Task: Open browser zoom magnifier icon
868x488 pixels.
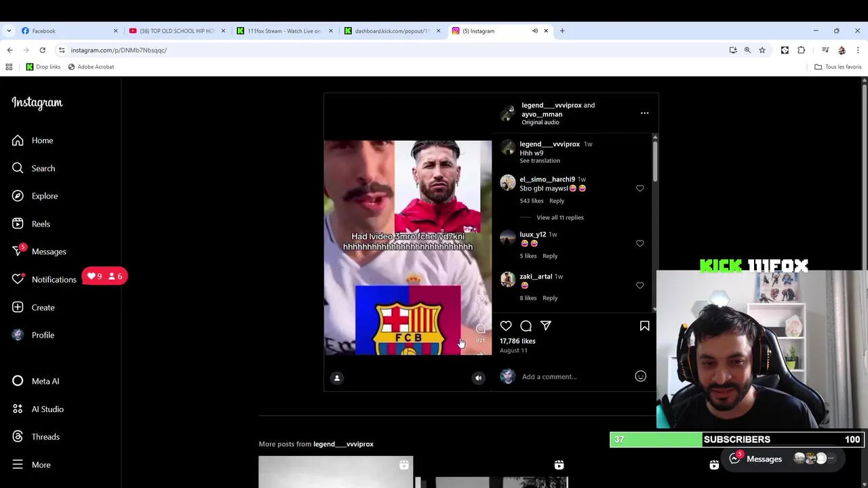Action: tap(747, 50)
